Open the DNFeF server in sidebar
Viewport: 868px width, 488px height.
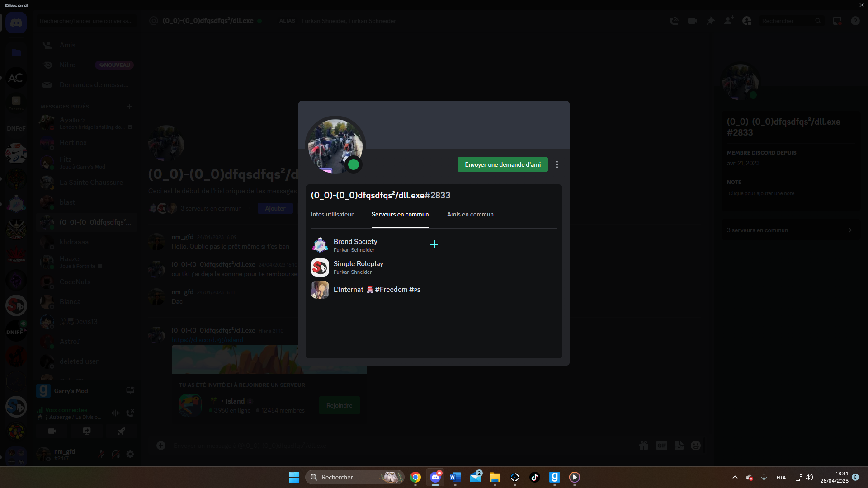[16, 128]
